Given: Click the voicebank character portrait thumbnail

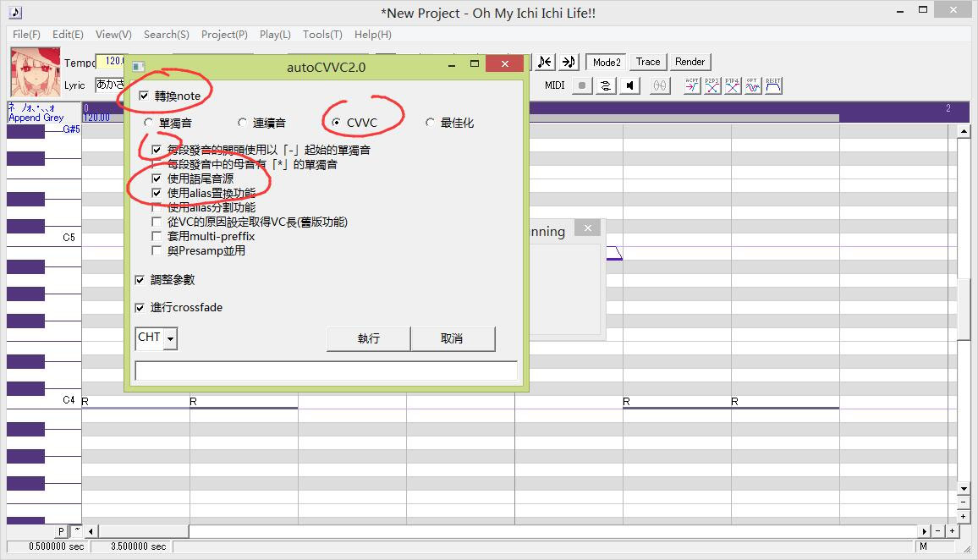Looking at the screenshot, I should (34, 72).
